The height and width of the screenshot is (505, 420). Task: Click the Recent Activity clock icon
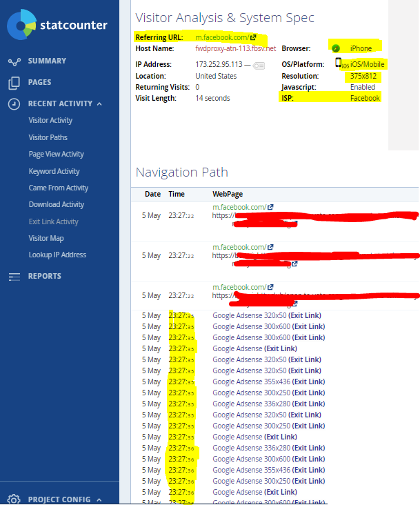click(x=14, y=104)
